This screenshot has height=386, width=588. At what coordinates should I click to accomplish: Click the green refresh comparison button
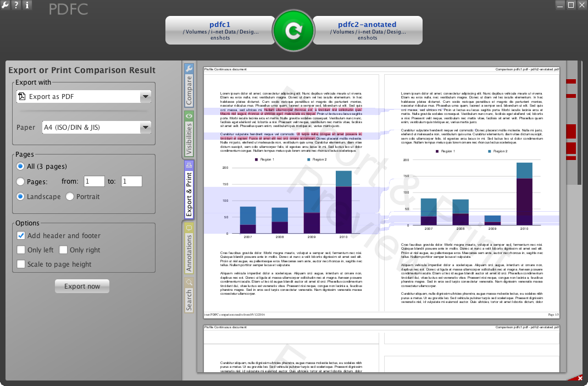tap(293, 30)
